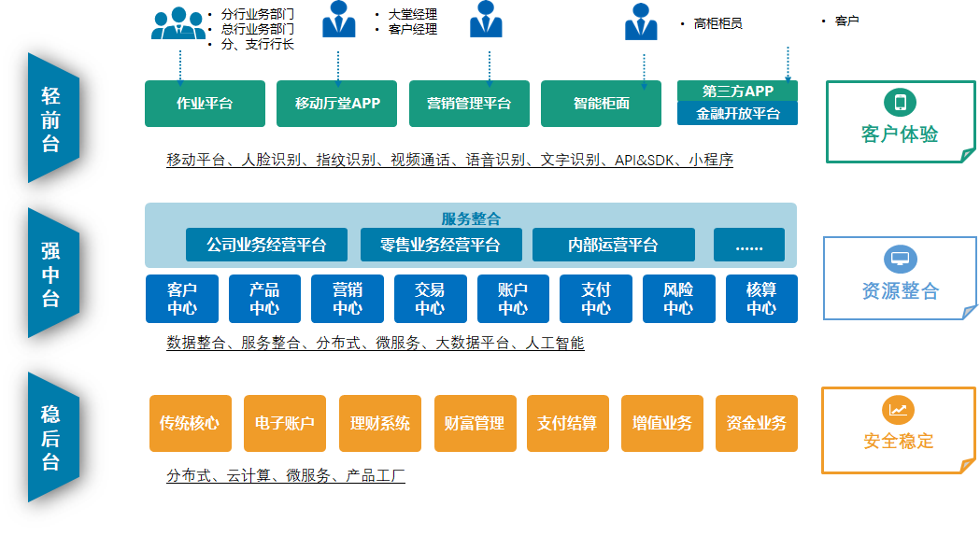The width and height of the screenshot is (980, 535).
Task: Click the 支付结算 orange box
Action: pyautogui.click(x=567, y=423)
